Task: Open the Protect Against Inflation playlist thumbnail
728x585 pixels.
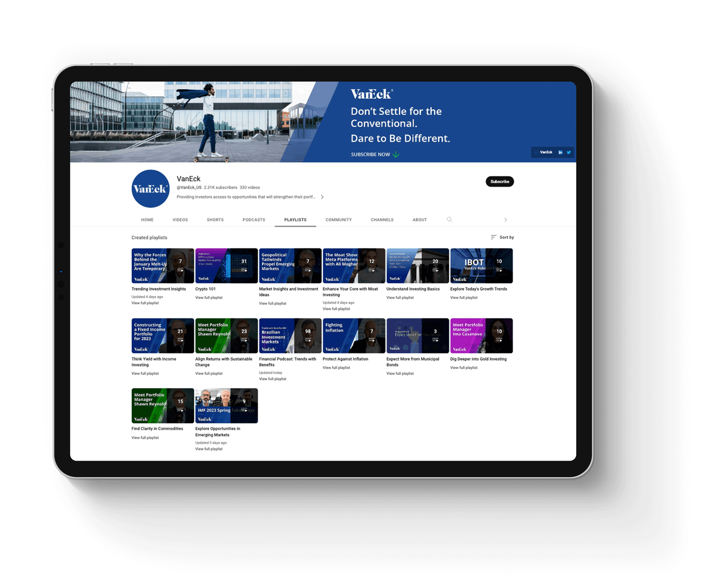Action: tap(354, 335)
